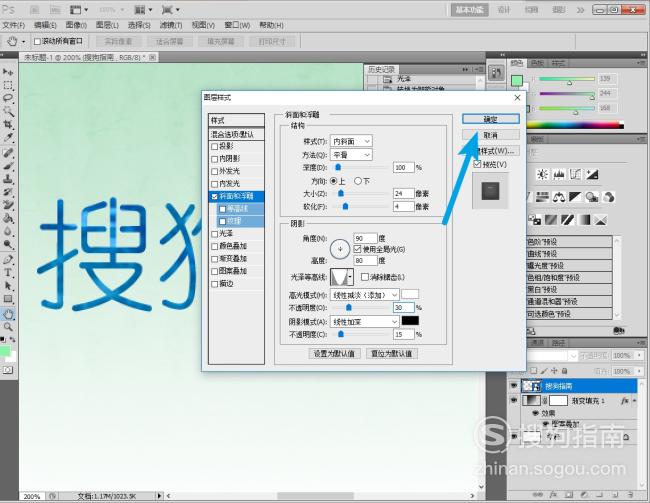This screenshot has width=650, height=503.
Task: Select the Eyedropper tool
Action: coord(8,138)
